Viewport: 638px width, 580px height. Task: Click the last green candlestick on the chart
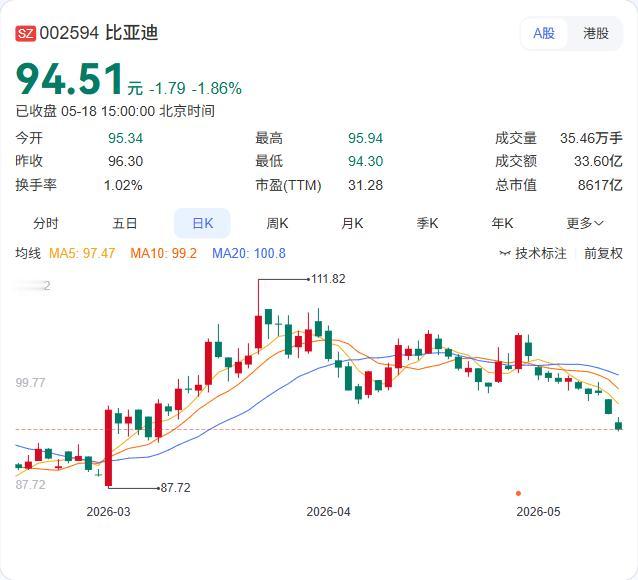point(618,425)
